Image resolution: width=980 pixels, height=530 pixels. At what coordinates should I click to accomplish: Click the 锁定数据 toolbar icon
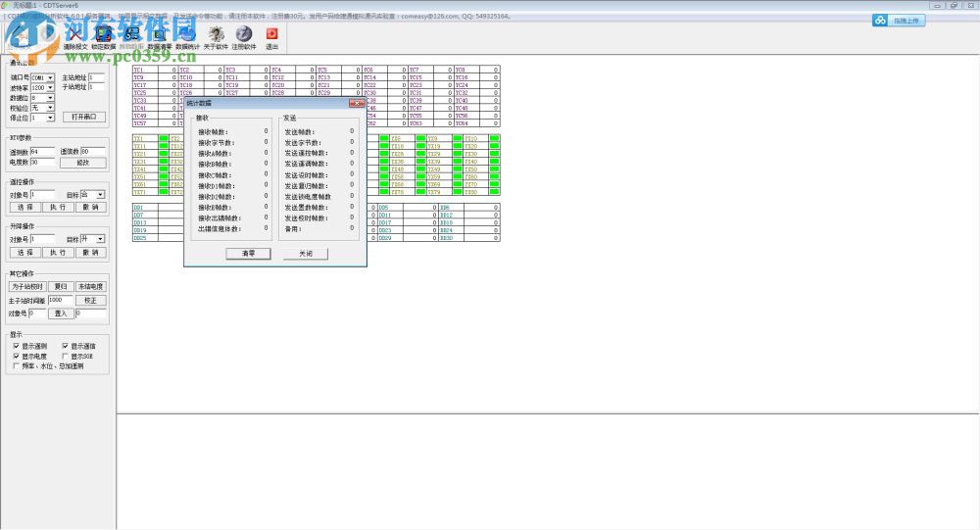click(104, 36)
